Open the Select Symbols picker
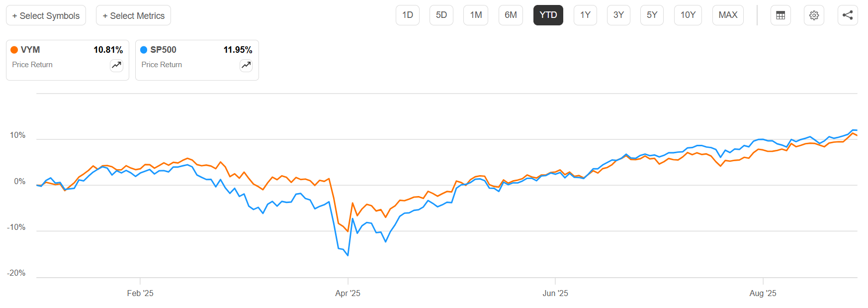The height and width of the screenshot is (308, 868). (46, 15)
